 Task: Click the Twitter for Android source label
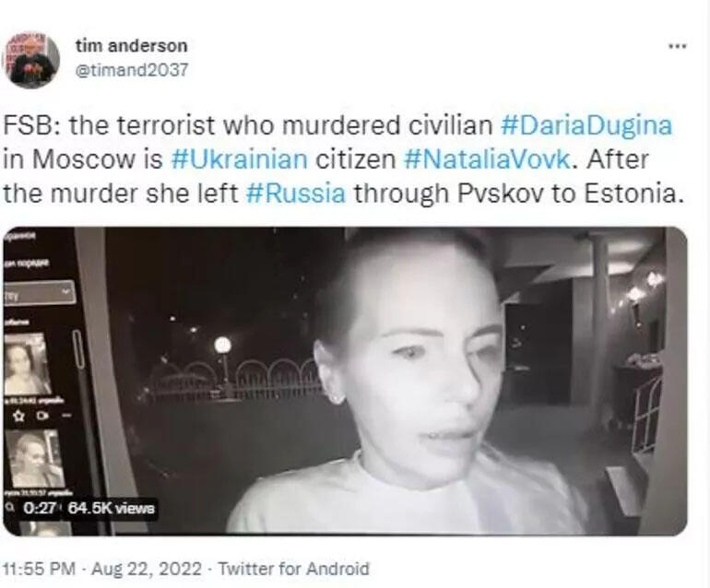[293, 569]
